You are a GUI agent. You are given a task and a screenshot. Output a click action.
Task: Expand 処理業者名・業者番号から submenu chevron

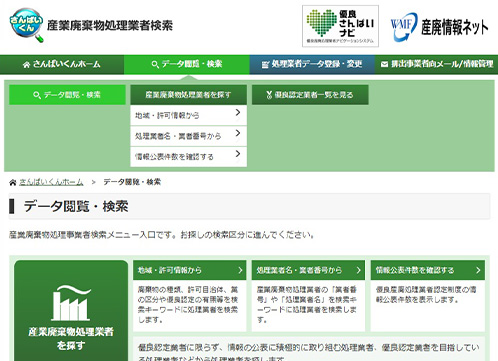(x=238, y=133)
